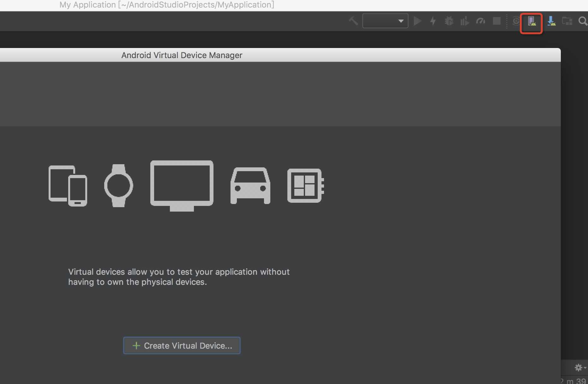Open the Project Structure folder icon
The image size is (588, 384).
[567, 21]
